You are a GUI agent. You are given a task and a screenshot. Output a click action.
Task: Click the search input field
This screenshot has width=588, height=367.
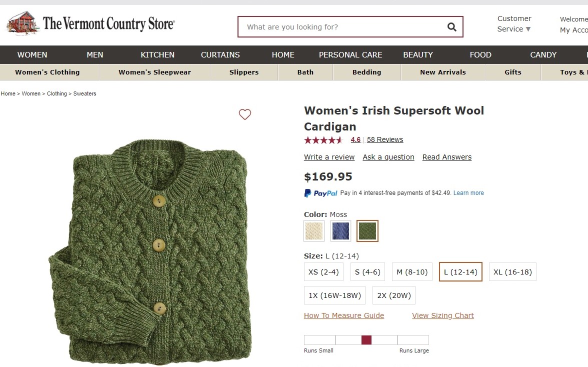(x=342, y=27)
